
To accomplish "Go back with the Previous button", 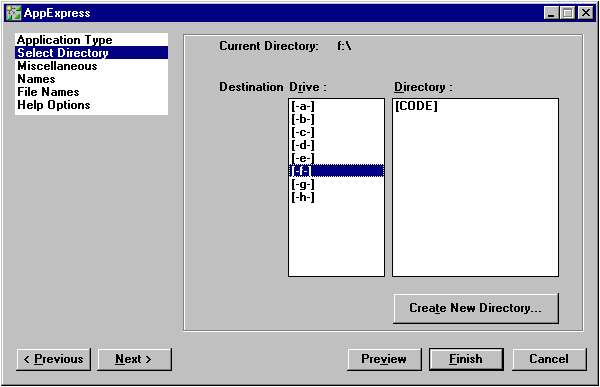I will click(54, 359).
